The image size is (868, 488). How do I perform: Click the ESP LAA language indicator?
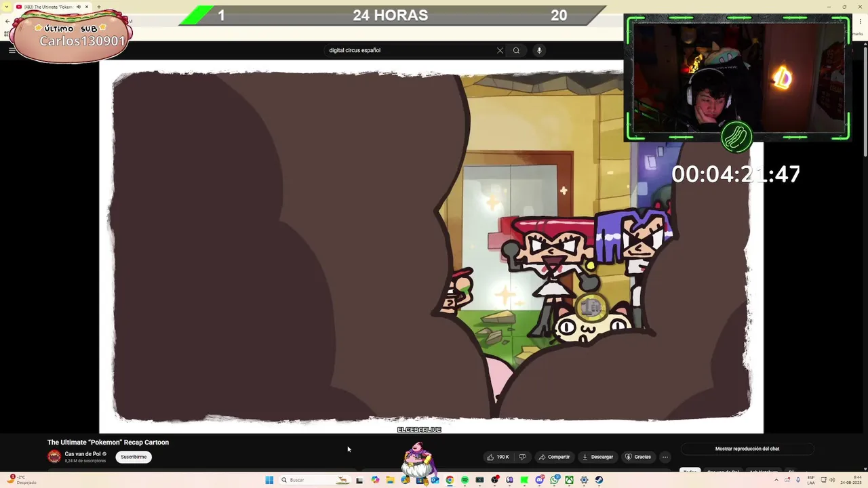811,480
